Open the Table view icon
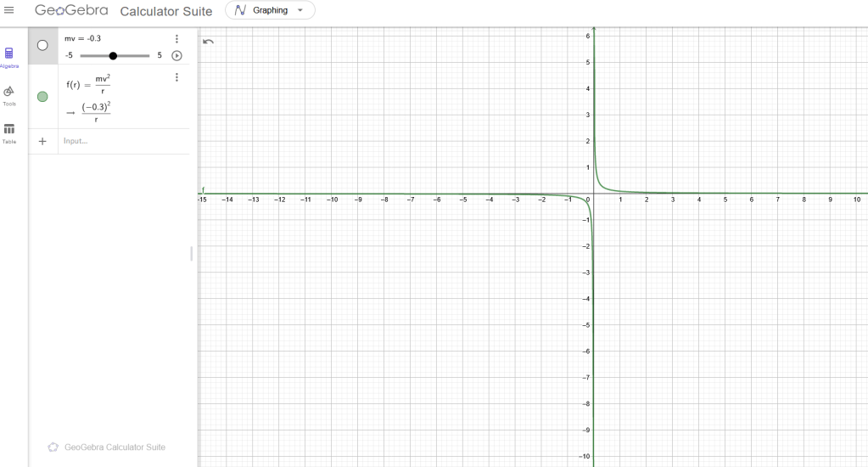This screenshot has height=467, width=868. click(x=9, y=130)
